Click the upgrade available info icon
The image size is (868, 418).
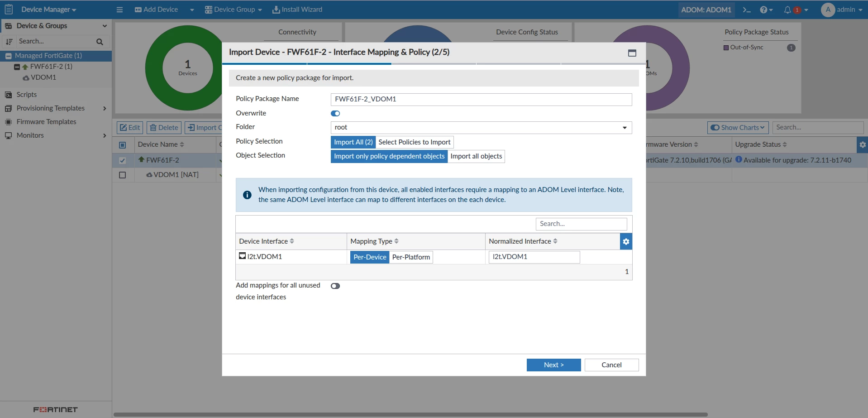pyautogui.click(x=739, y=159)
